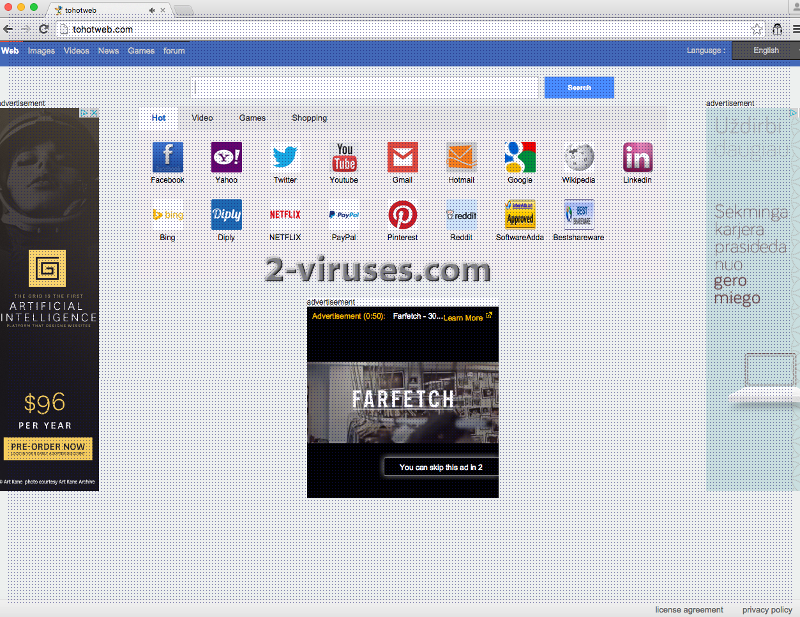Open the Chrome hamburger menu
Screen dimensions: 800x617
point(796,30)
